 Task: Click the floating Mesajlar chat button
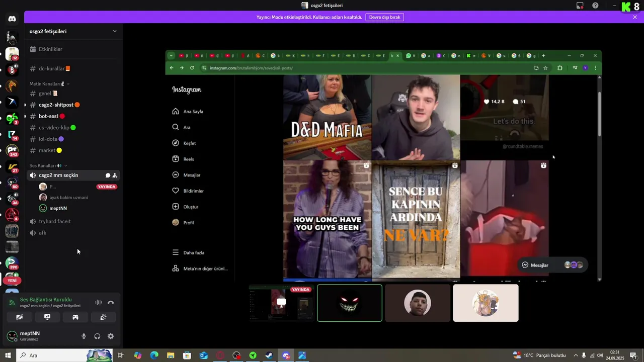click(x=552, y=265)
